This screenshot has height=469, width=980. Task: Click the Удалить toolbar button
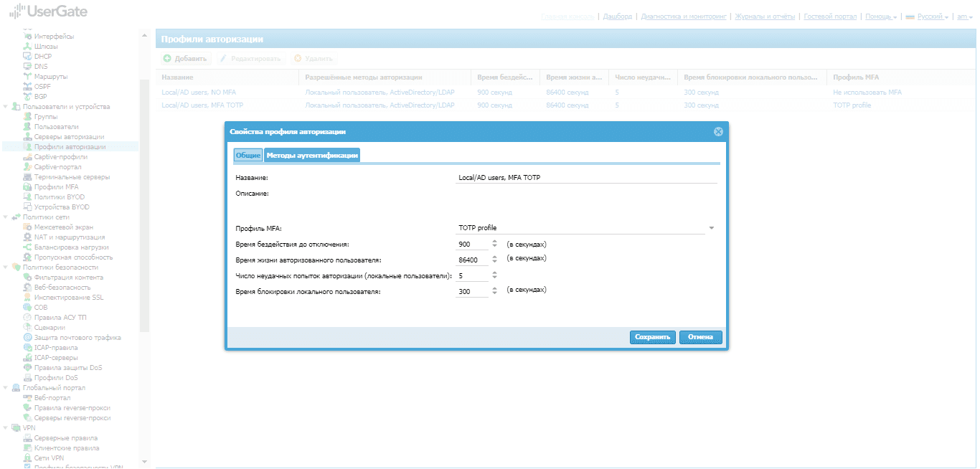pos(313,58)
